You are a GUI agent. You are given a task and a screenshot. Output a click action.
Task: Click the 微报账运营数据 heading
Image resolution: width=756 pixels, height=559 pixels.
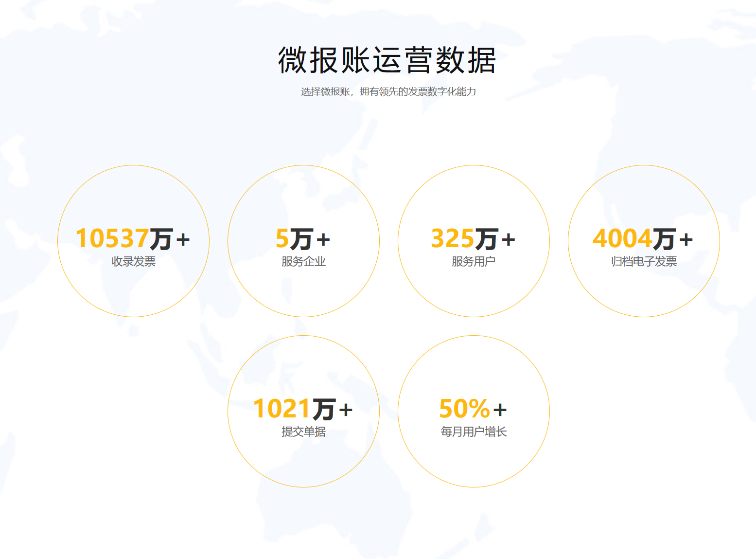point(387,60)
